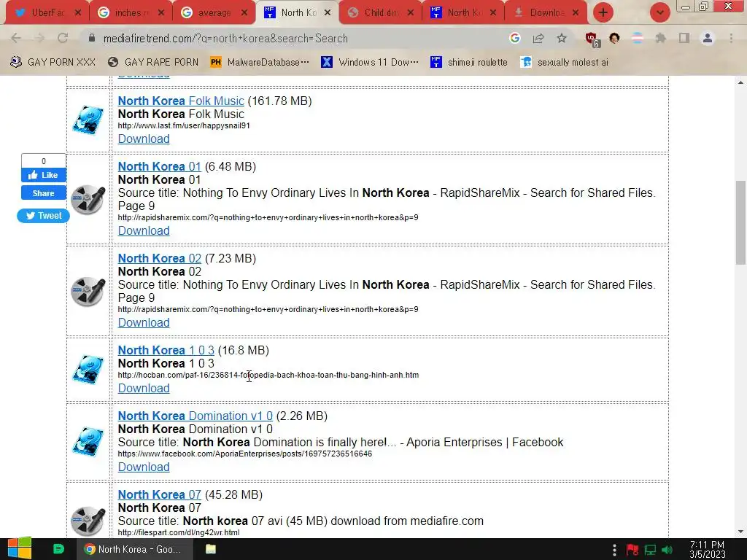Open the Extensions puzzle piece menu

coord(660,38)
